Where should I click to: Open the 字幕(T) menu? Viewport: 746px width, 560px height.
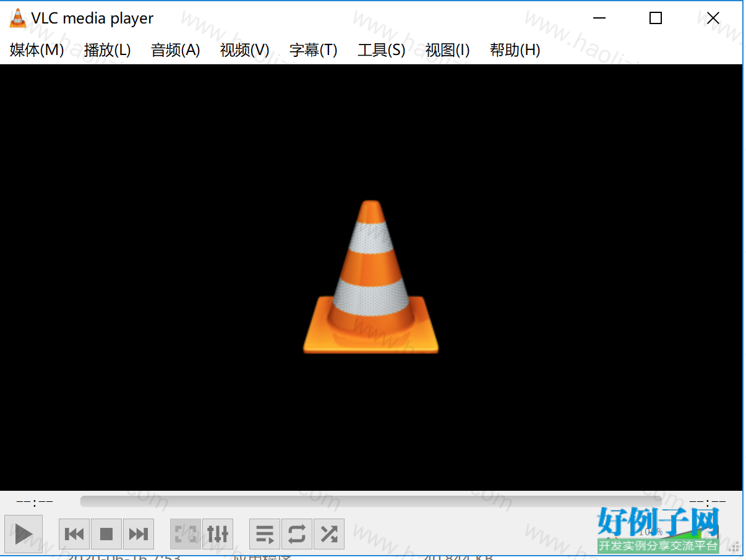pos(314,50)
